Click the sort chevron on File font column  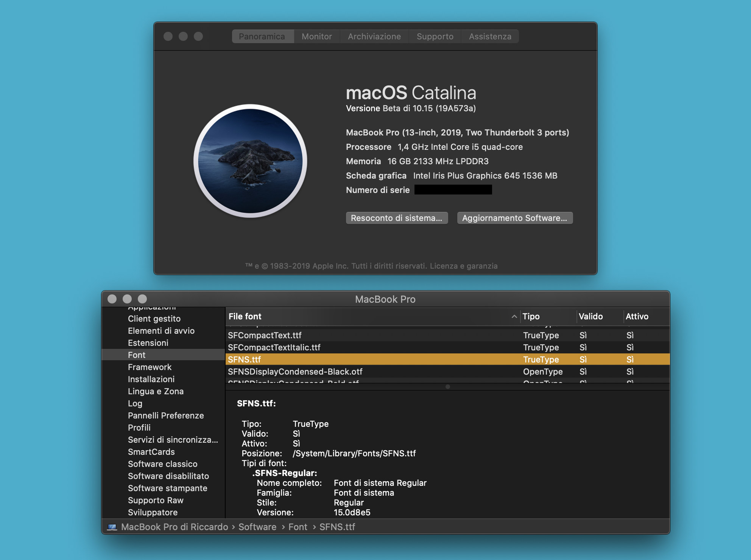[x=514, y=316]
